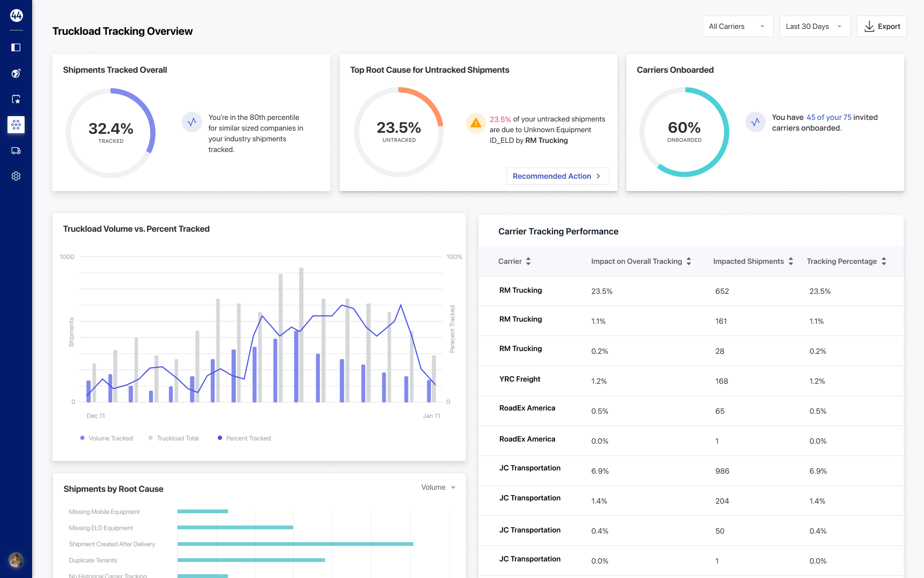The image size is (924, 578).
Task: Open the calendar star icon in sidebar
Action: click(x=16, y=99)
